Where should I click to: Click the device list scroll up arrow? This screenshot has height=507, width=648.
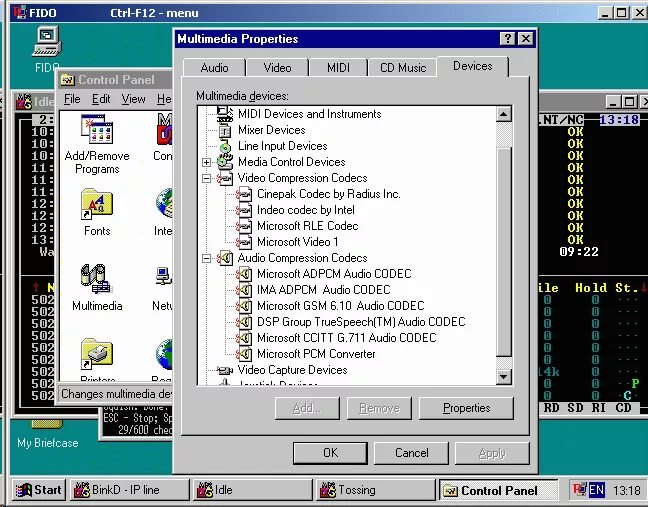(x=503, y=114)
